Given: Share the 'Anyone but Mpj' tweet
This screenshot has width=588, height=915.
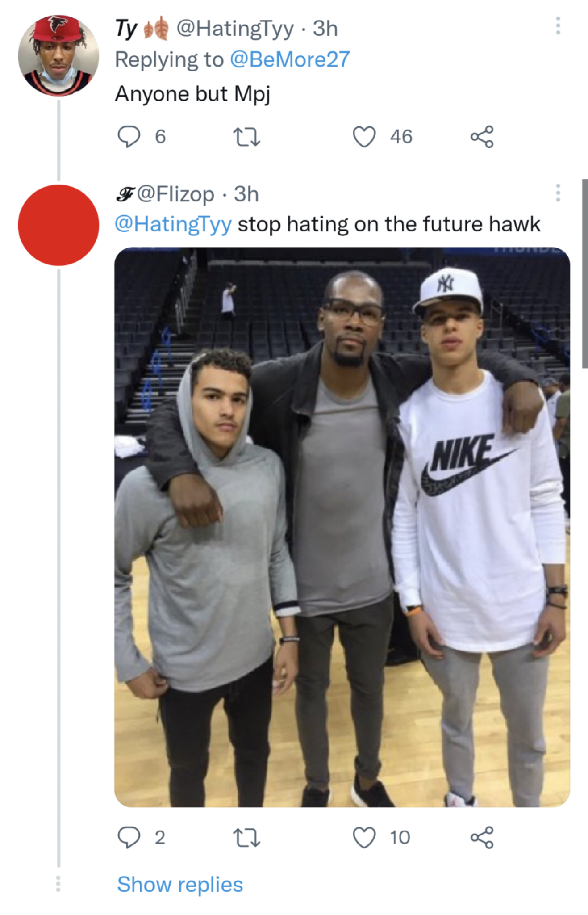Looking at the screenshot, I should pyautogui.click(x=482, y=137).
